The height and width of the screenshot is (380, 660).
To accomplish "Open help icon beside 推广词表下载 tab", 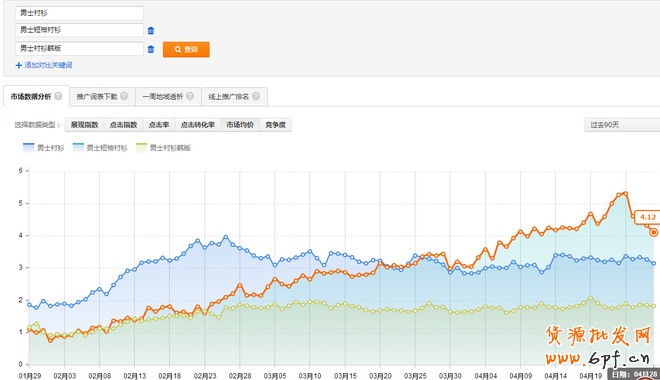I will [x=124, y=96].
